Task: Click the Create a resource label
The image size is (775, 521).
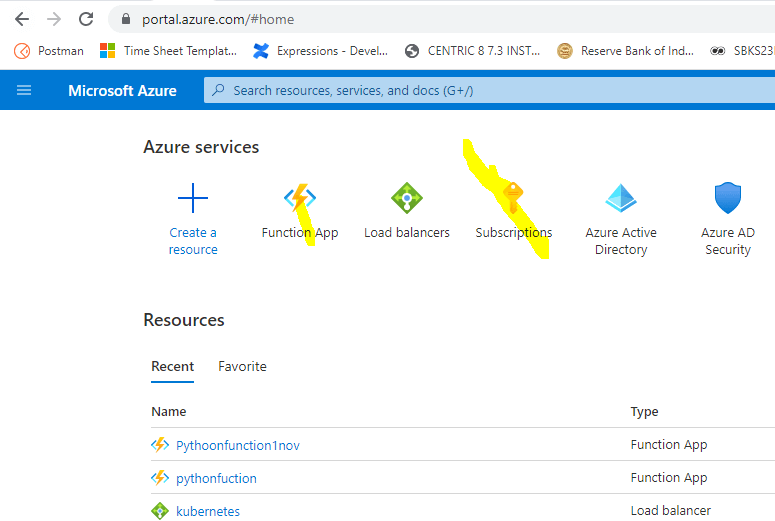Action: click(x=193, y=241)
